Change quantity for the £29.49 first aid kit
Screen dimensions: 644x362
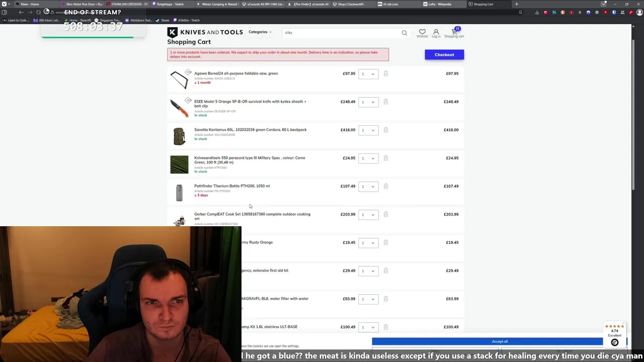click(x=368, y=271)
